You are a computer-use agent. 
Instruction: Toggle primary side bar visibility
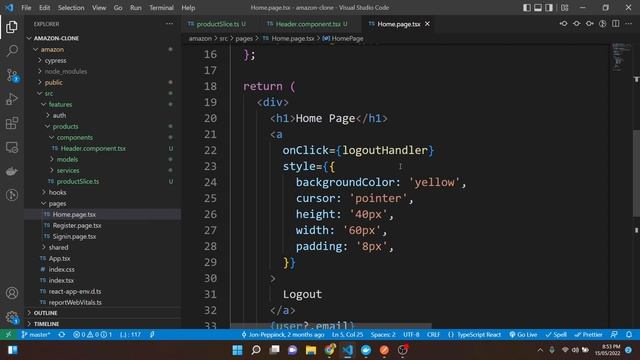pos(527,7)
